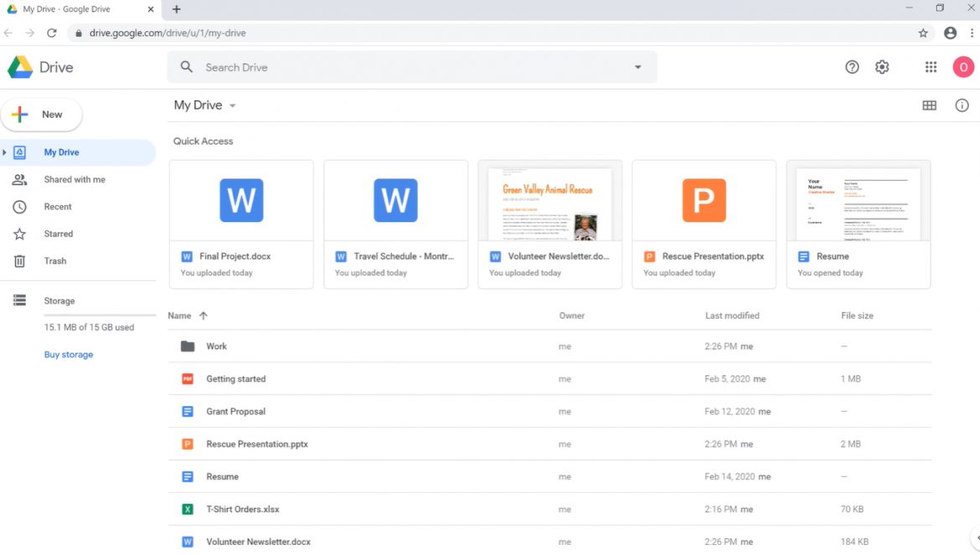The height and width of the screenshot is (555, 980).
Task: Open search options dropdown in search bar
Action: coord(637,67)
